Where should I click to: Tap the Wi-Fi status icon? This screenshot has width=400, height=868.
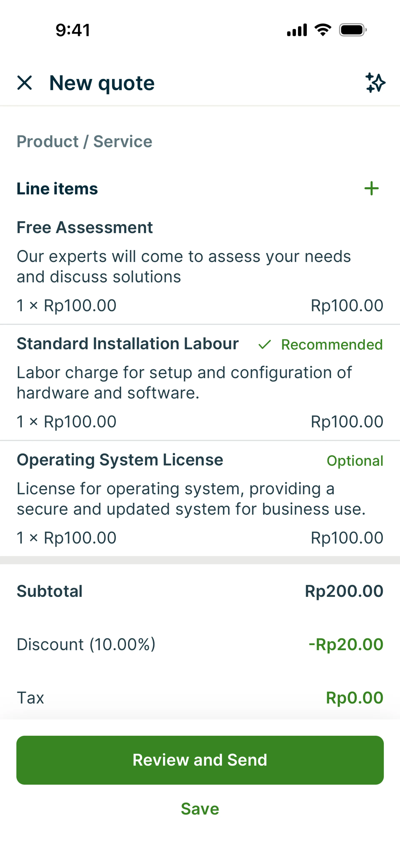tap(322, 30)
